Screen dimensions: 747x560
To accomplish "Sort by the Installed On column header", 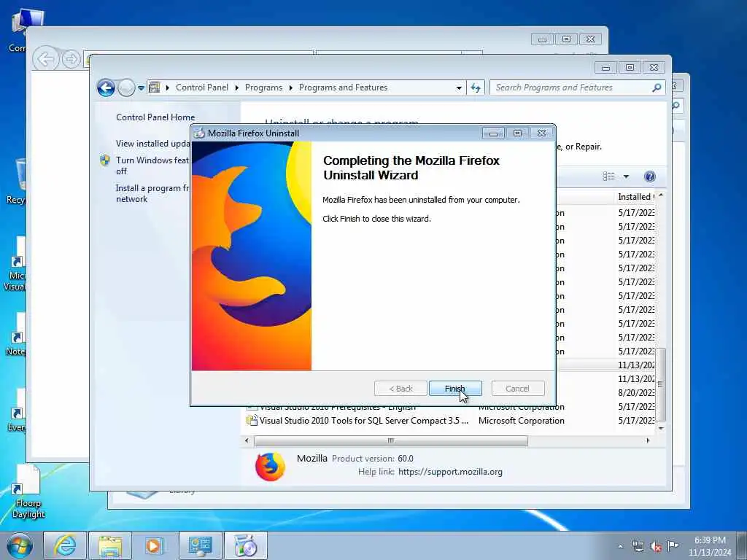I will click(636, 197).
